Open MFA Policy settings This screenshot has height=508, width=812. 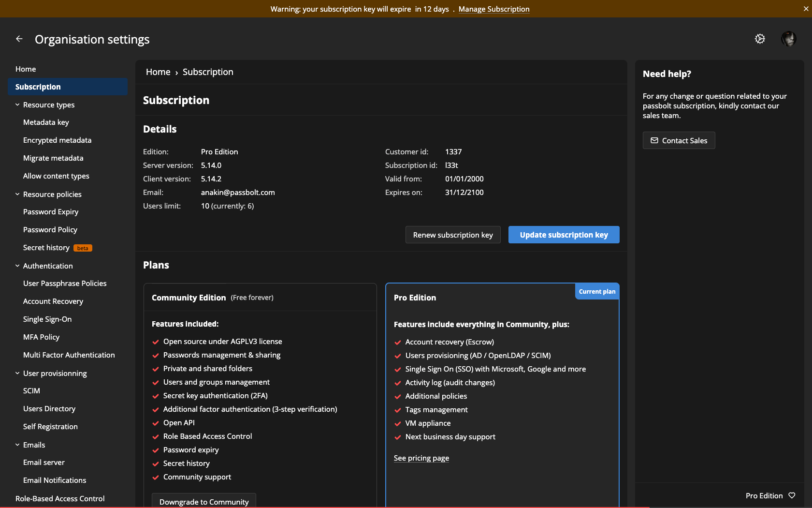(41, 337)
